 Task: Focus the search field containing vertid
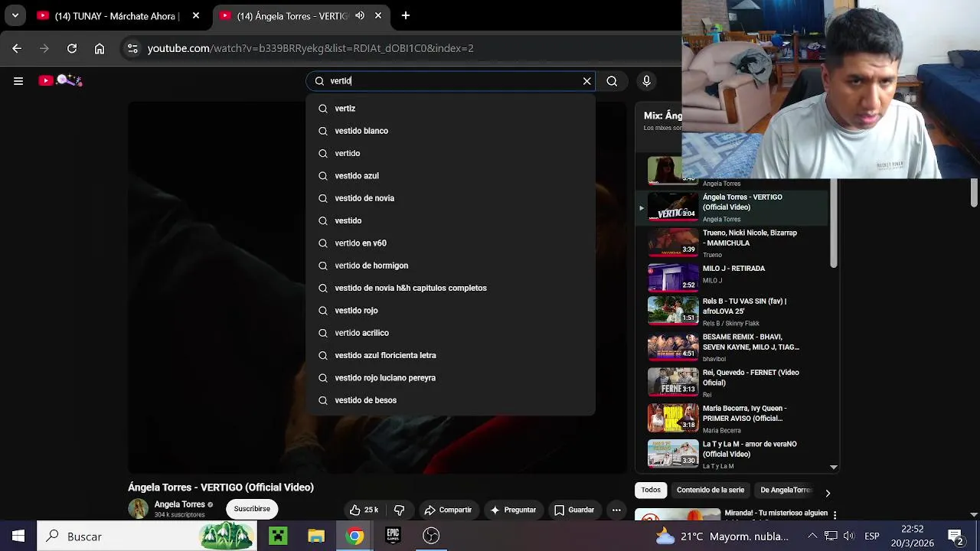coord(452,81)
